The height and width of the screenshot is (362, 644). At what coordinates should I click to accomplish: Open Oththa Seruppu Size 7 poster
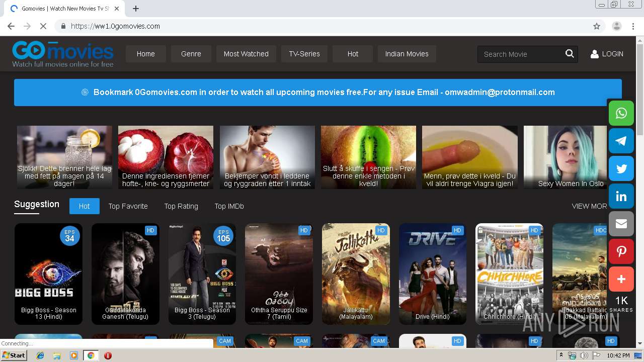279,274
